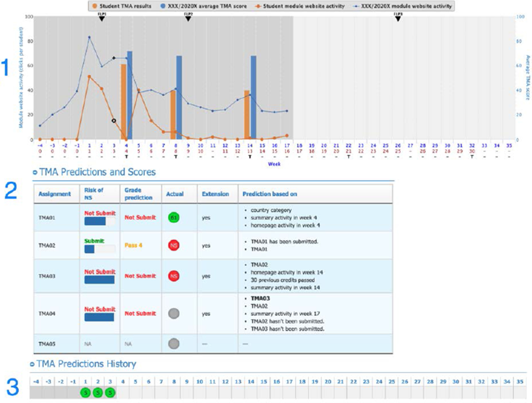
Task: Select TMA05 assignment cell
Action: 56,344
